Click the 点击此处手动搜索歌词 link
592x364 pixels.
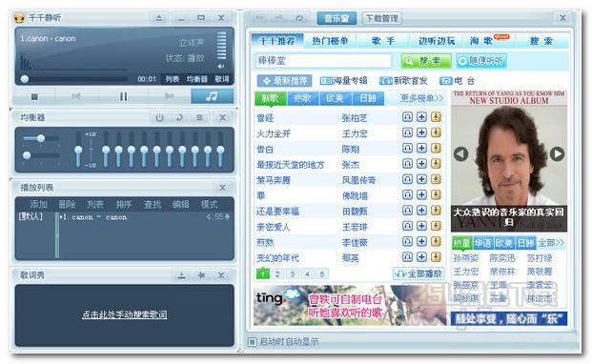point(125,314)
